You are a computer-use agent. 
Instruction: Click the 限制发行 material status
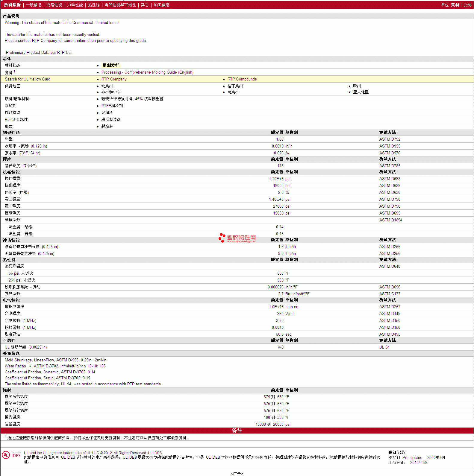click(111, 65)
